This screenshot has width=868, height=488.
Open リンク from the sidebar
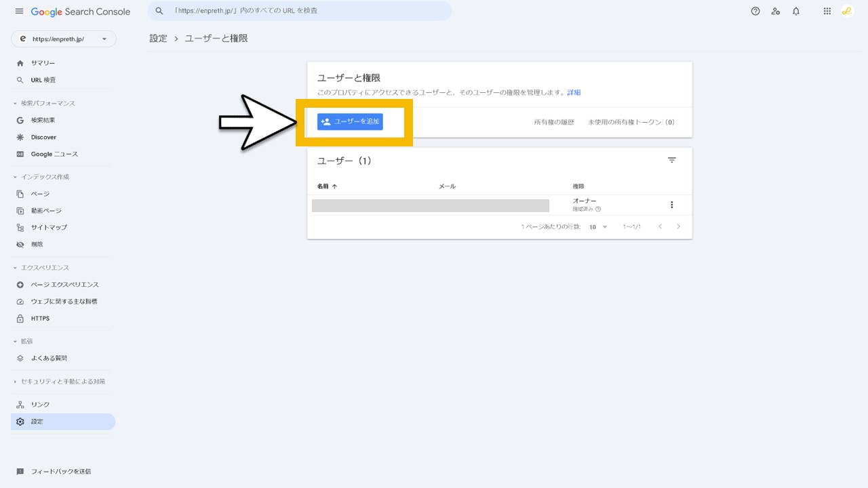pyautogui.click(x=39, y=404)
